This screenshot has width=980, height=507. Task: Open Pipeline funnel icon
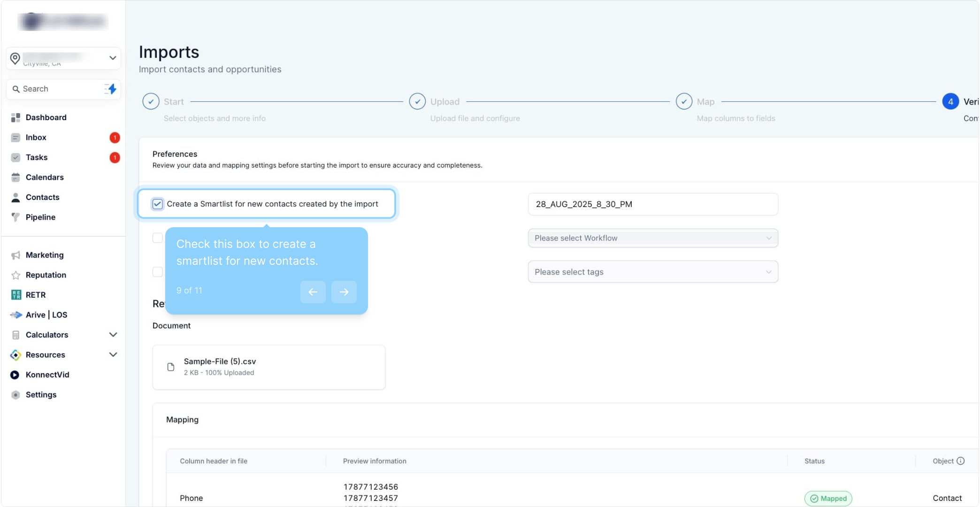15,217
